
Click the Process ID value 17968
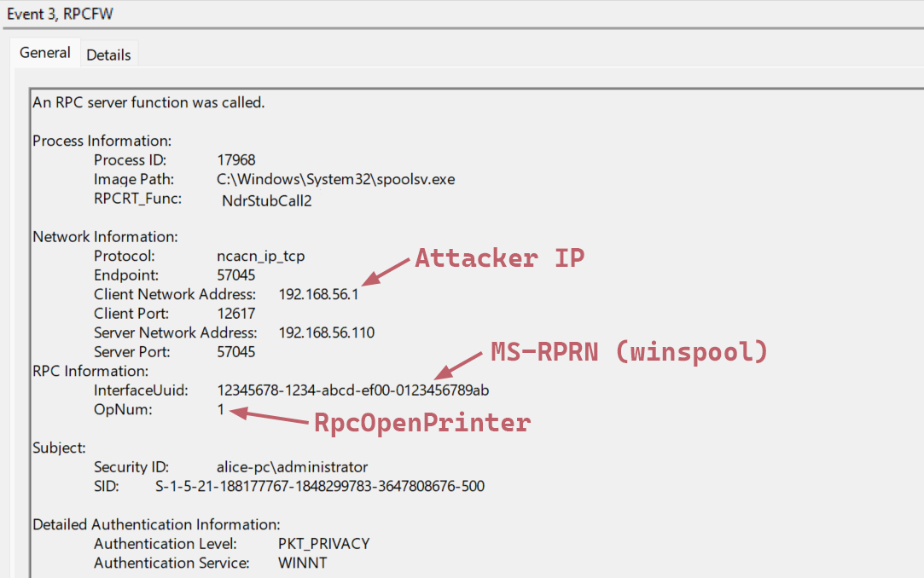pos(235,160)
